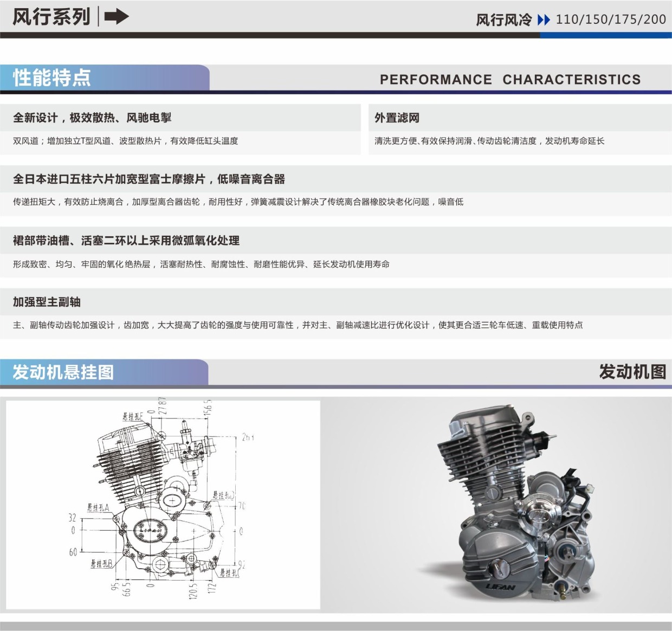
Task: Click the 110/150/175/200 displacement text
Action: click(x=611, y=20)
